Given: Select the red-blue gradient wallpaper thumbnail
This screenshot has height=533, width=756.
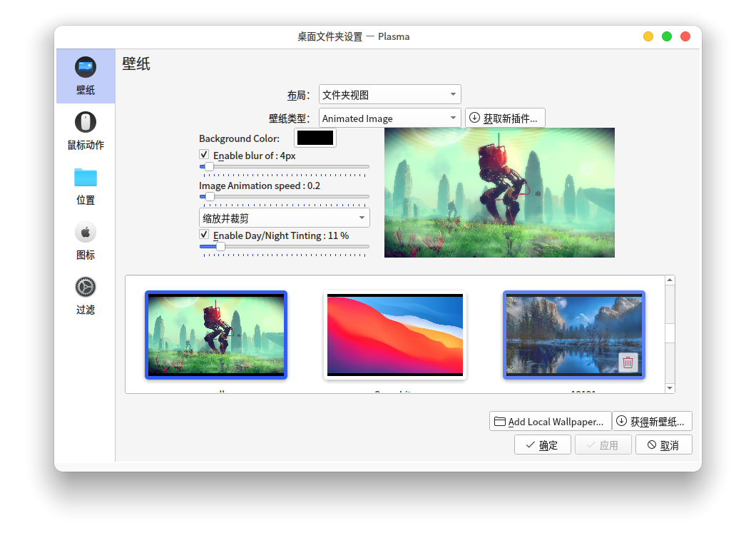Looking at the screenshot, I should pyautogui.click(x=395, y=335).
